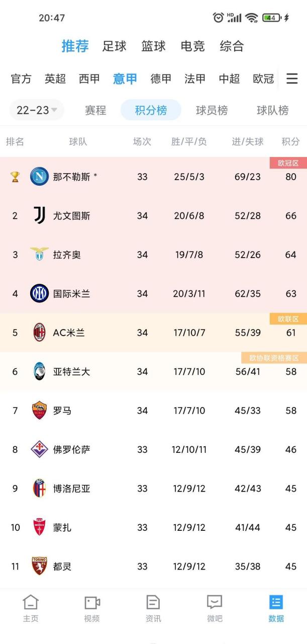
Task: Expand the 球队榜 team rankings list
Action: click(x=272, y=110)
